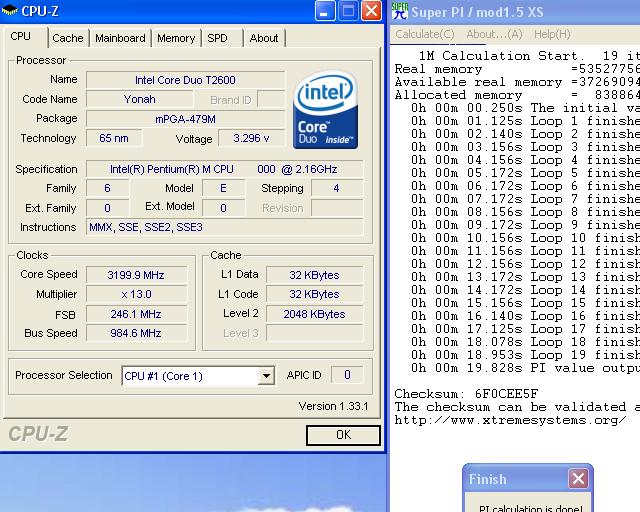This screenshot has width=640, height=512.
Task: Click the Instructions value MMX, SSE, SSE2, SSE3
Action: pos(224,227)
